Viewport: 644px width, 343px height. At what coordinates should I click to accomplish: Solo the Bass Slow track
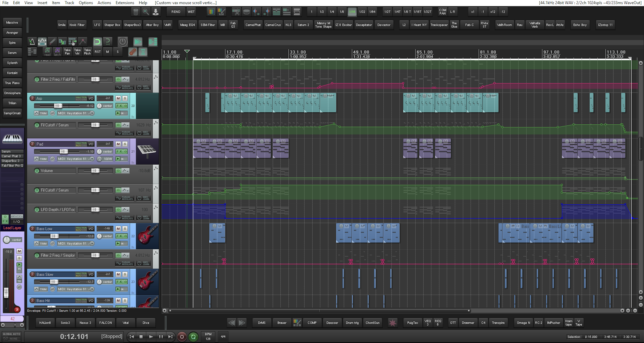pos(125,274)
